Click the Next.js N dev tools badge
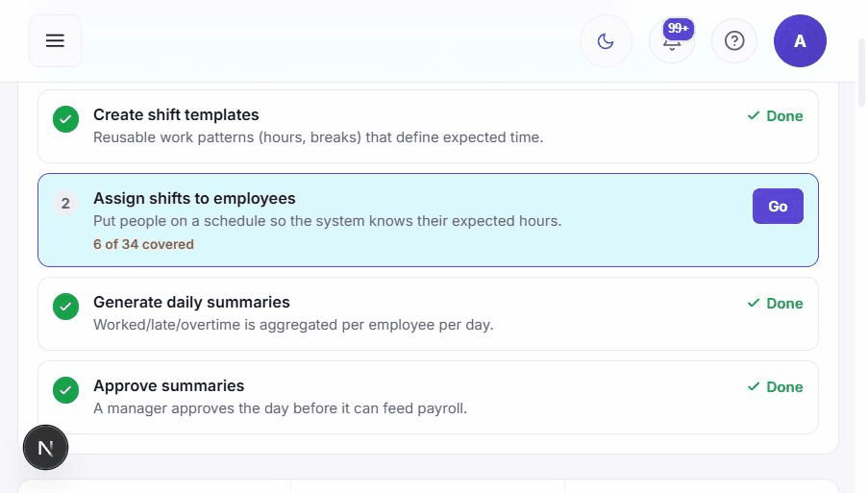The width and height of the screenshot is (868, 493). 45,447
